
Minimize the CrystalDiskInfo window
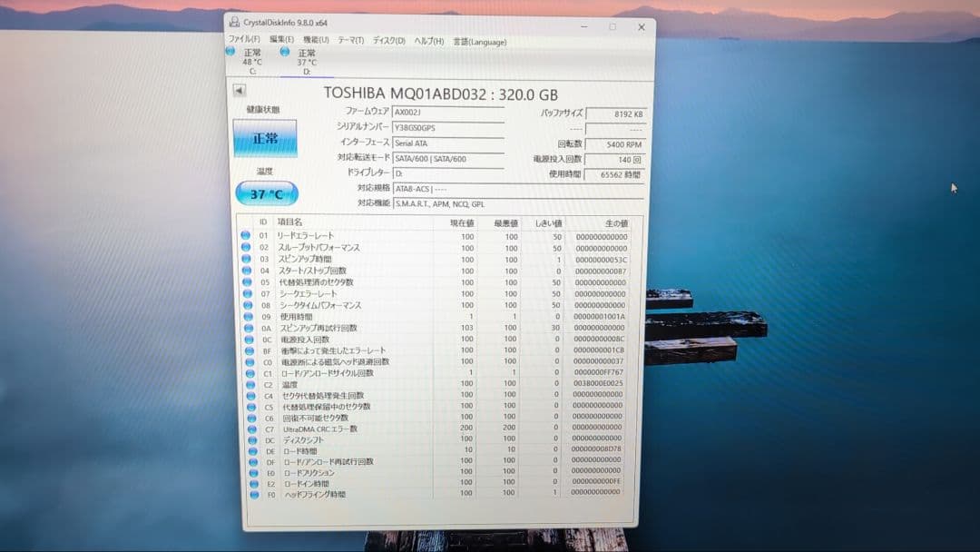point(583,26)
